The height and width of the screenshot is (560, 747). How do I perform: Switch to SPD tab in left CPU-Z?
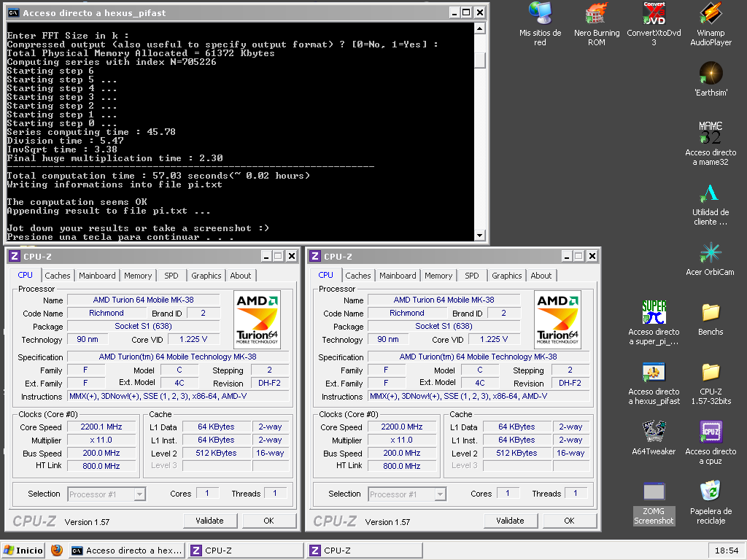171,276
